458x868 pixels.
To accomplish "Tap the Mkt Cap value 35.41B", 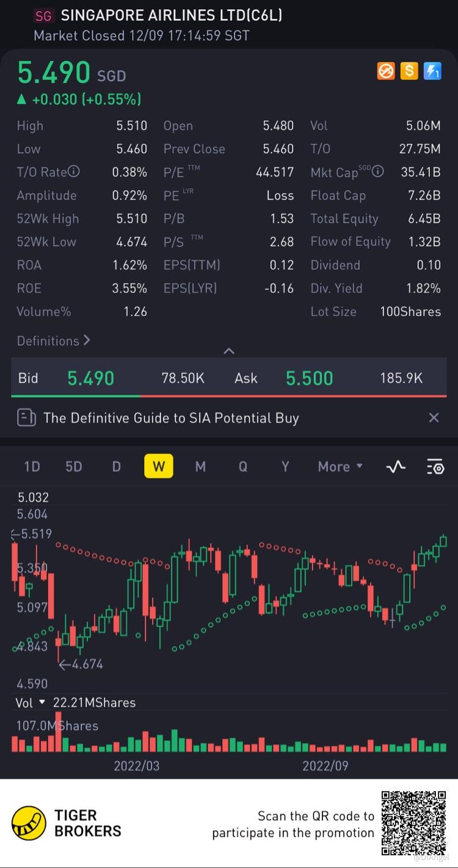I will pyautogui.click(x=421, y=172).
